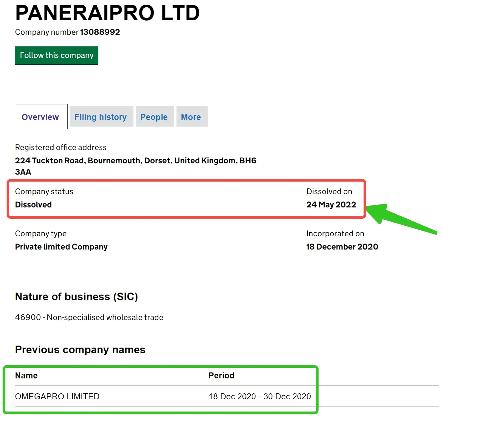Click the dissolved date 24 May 2022

coord(331,205)
